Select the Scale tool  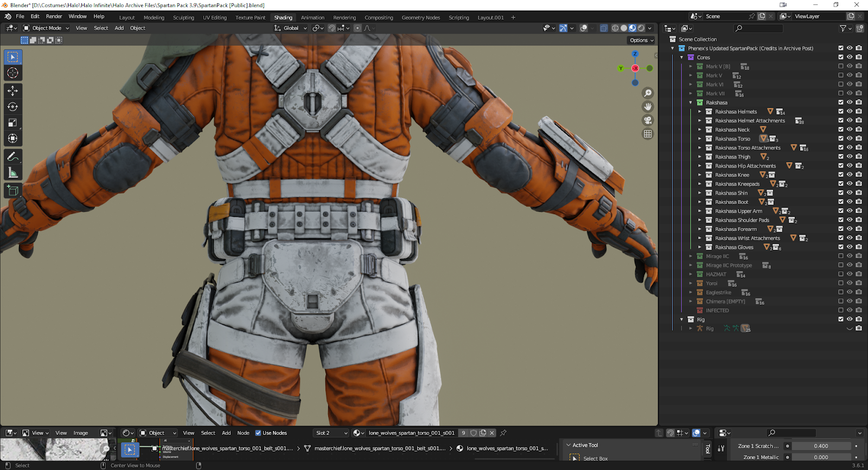(13, 123)
